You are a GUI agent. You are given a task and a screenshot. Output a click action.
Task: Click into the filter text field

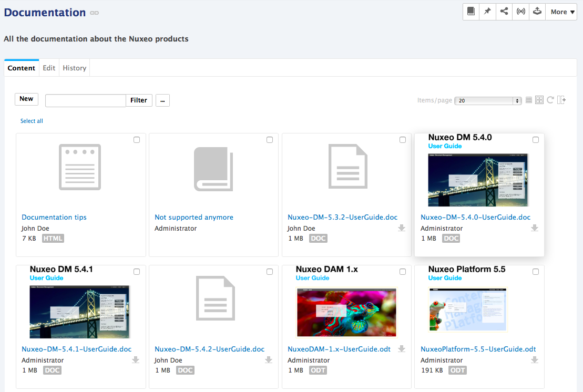[x=86, y=100]
